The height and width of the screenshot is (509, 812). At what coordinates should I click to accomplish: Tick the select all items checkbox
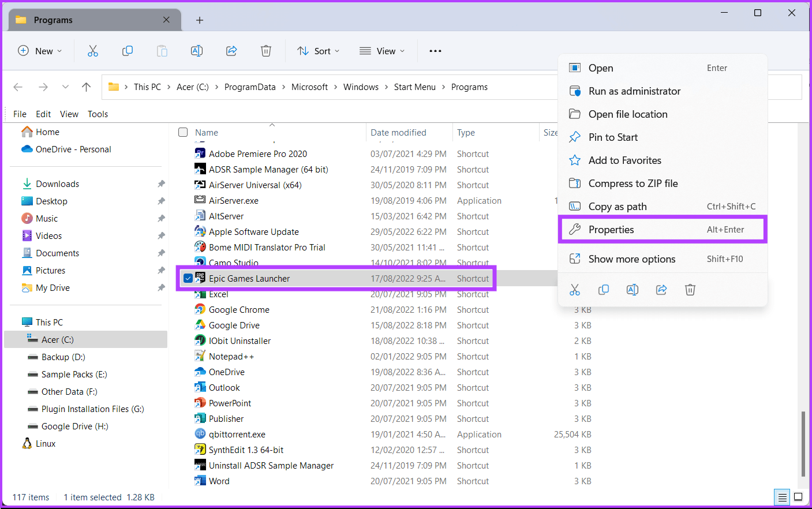tap(183, 132)
